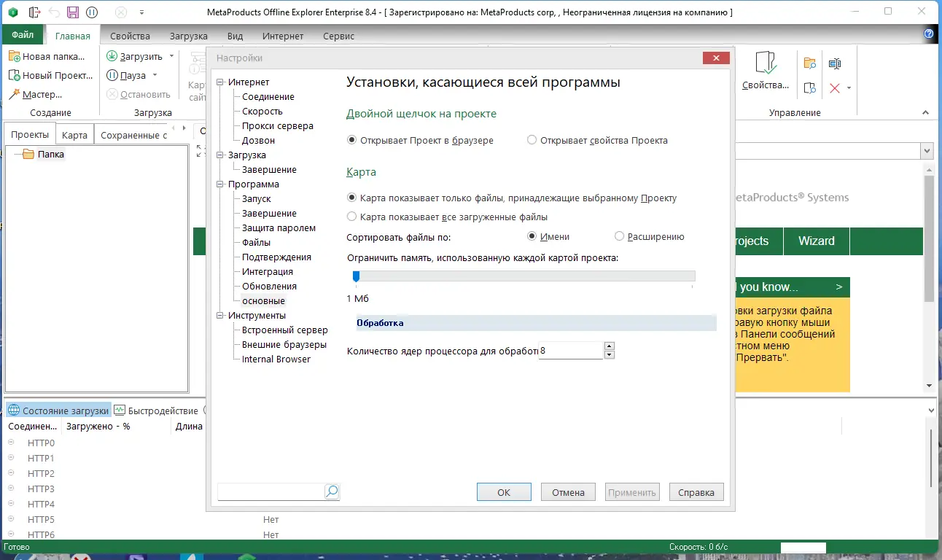Create a new folder with Новая папка
942x560 pixels.
[x=47, y=57]
